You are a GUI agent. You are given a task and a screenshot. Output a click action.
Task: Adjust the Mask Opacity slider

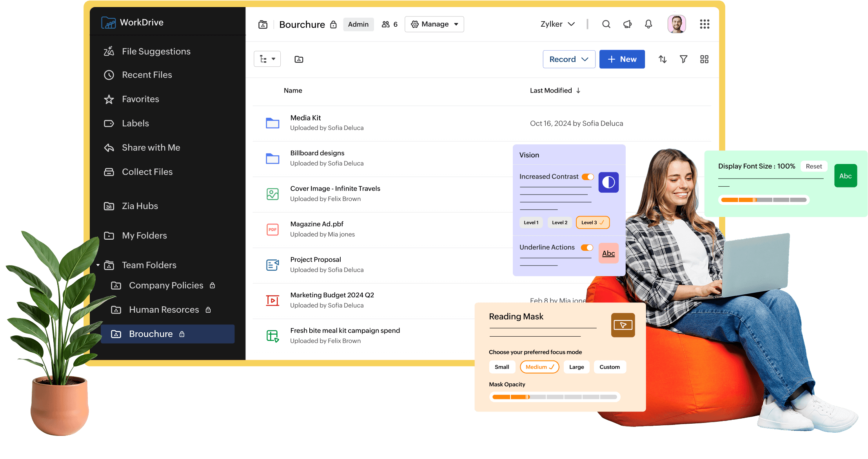pyautogui.click(x=528, y=397)
